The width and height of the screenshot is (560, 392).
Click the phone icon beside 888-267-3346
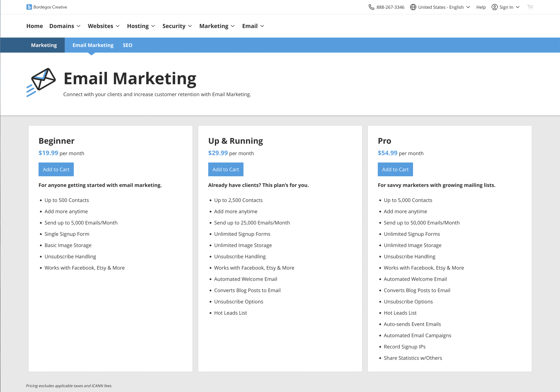pyautogui.click(x=371, y=7)
